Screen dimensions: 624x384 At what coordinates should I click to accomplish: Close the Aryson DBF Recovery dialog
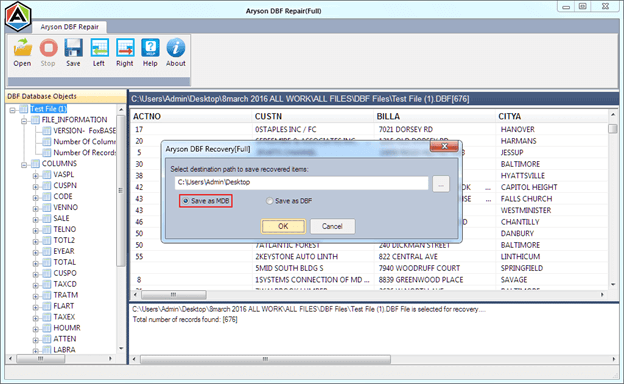[445, 146]
